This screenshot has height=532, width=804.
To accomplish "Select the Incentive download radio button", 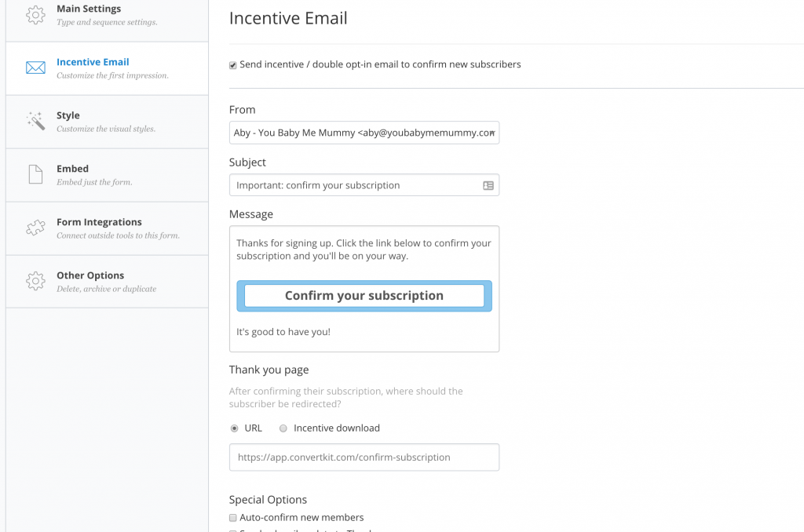I will coord(283,428).
